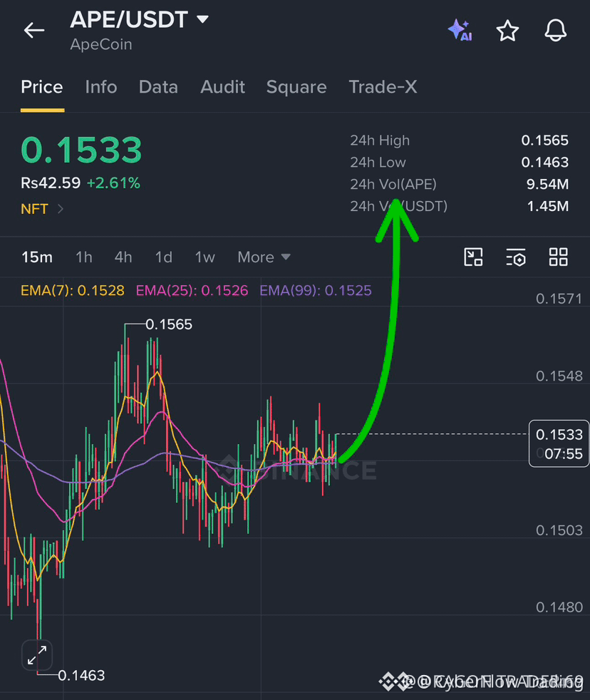This screenshot has height=700, width=590.
Task: Tap the +2.61% change value
Action: [x=113, y=183]
